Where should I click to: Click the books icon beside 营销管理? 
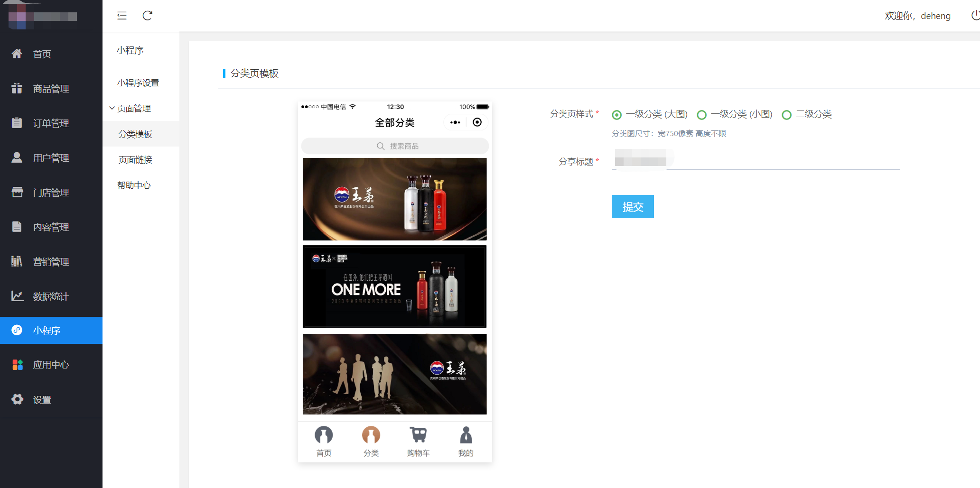coord(17,261)
